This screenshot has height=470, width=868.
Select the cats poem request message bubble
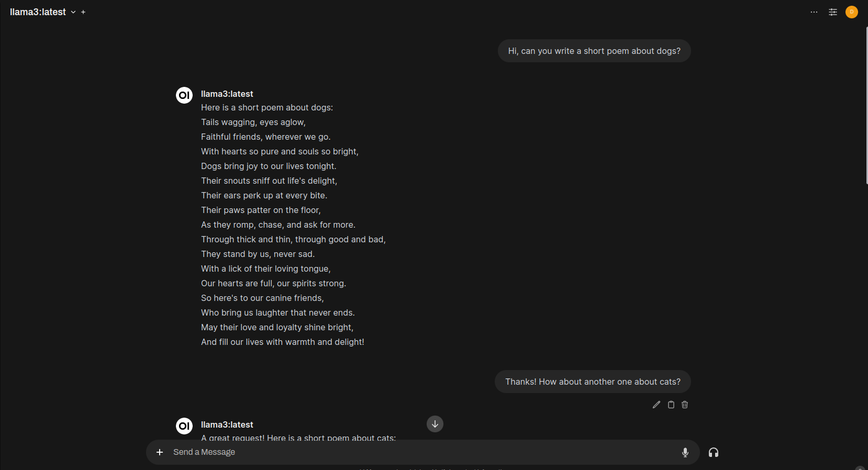coord(593,382)
